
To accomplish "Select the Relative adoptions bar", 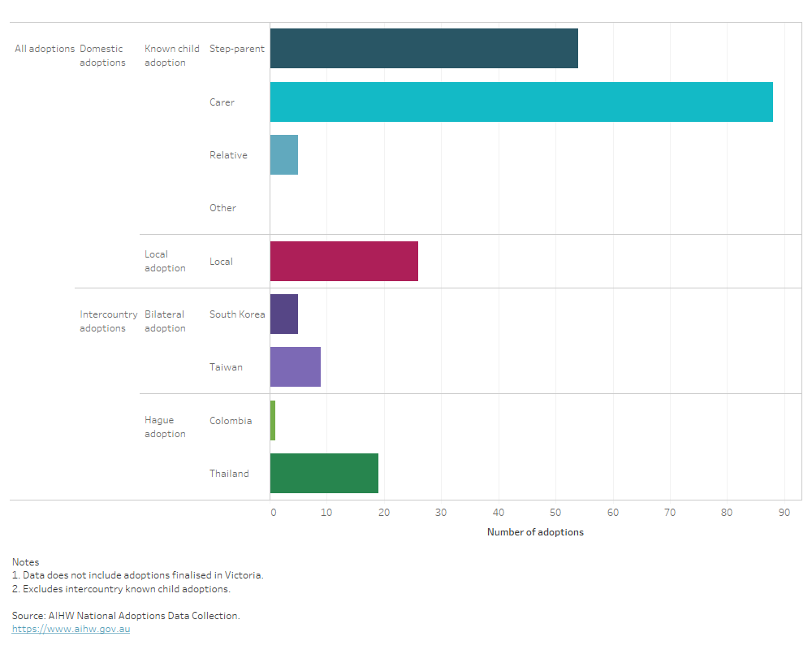I will click(283, 154).
